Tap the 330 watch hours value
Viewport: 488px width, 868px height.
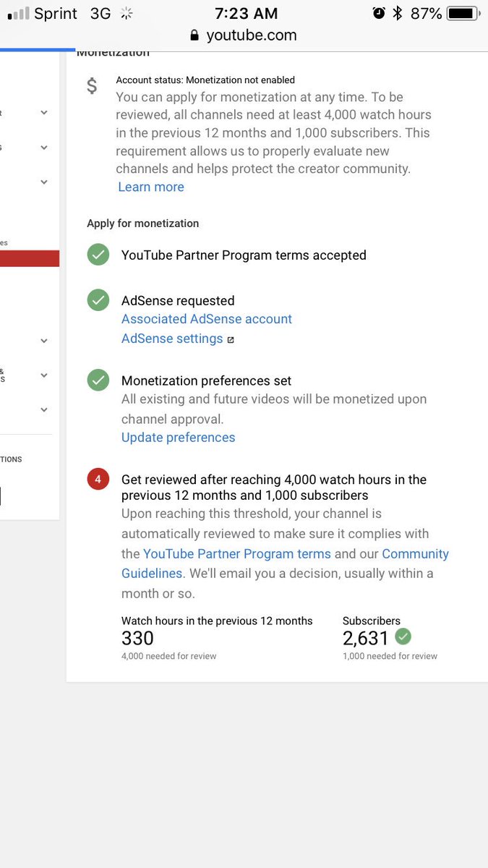(x=137, y=638)
